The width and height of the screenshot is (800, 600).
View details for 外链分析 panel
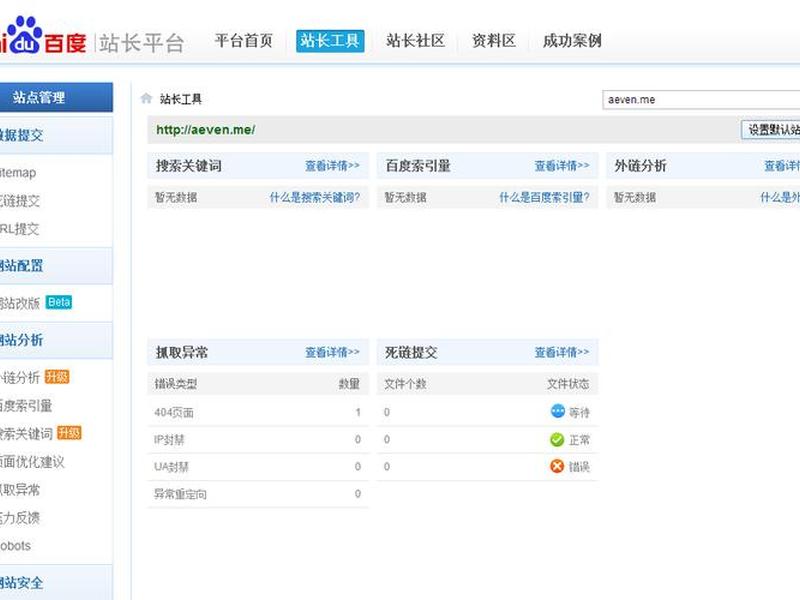pos(782,165)
